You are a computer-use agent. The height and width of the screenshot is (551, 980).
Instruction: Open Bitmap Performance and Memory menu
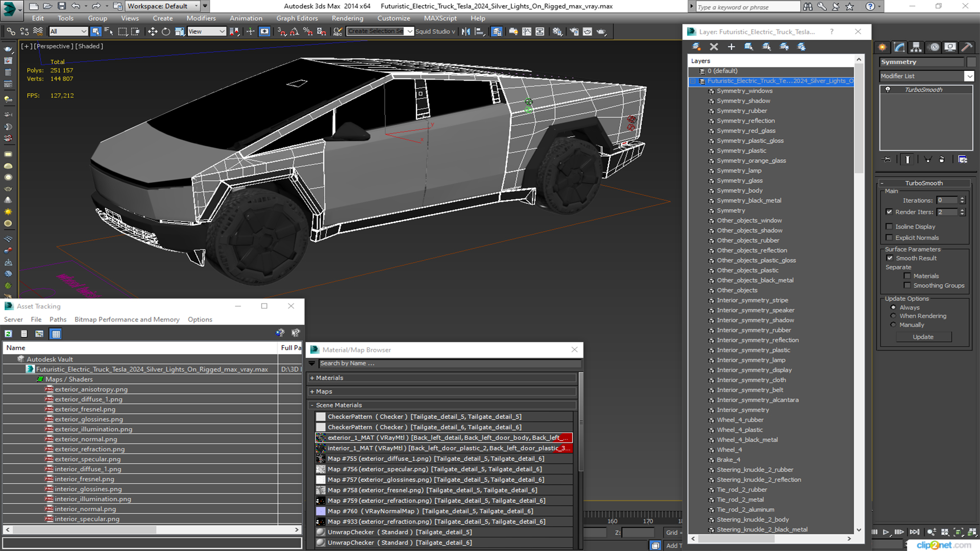127,319
